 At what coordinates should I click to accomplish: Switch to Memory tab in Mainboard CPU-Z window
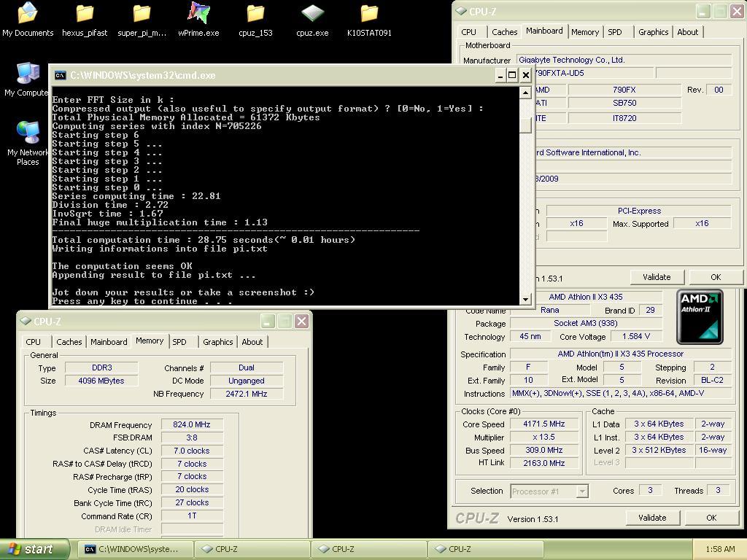pos(584,32)
